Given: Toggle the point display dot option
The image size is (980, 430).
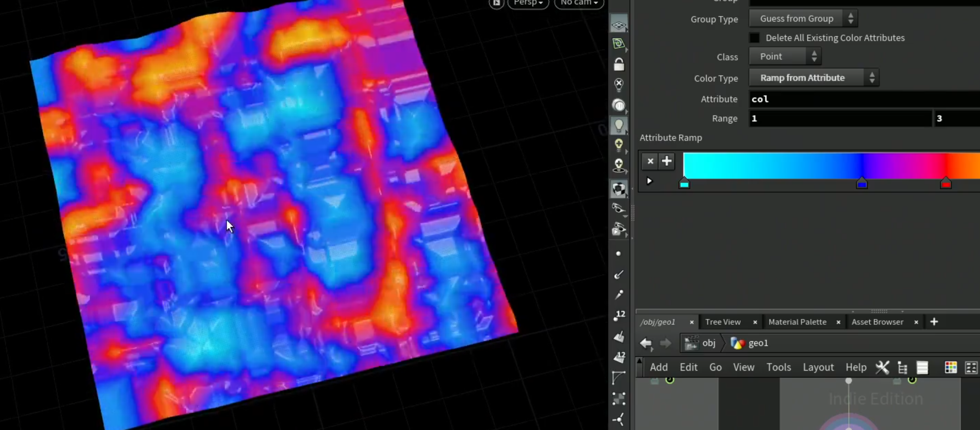Looking at the screenshot, I should tap(618, 253).
